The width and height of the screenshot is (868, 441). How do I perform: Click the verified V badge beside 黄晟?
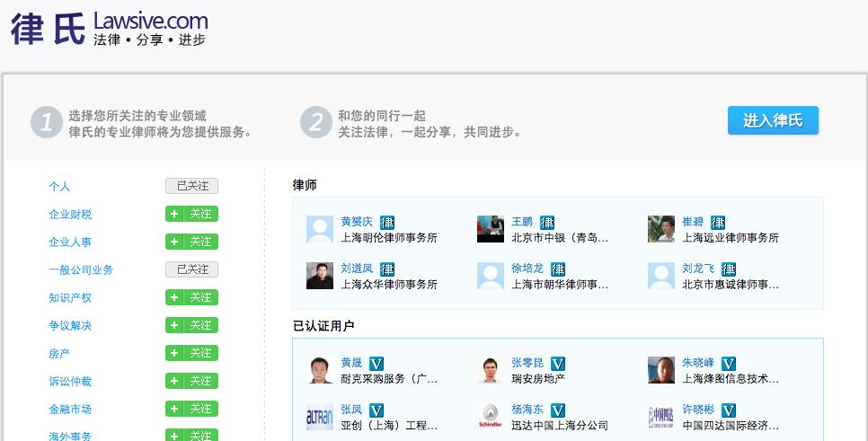[376, 364]
